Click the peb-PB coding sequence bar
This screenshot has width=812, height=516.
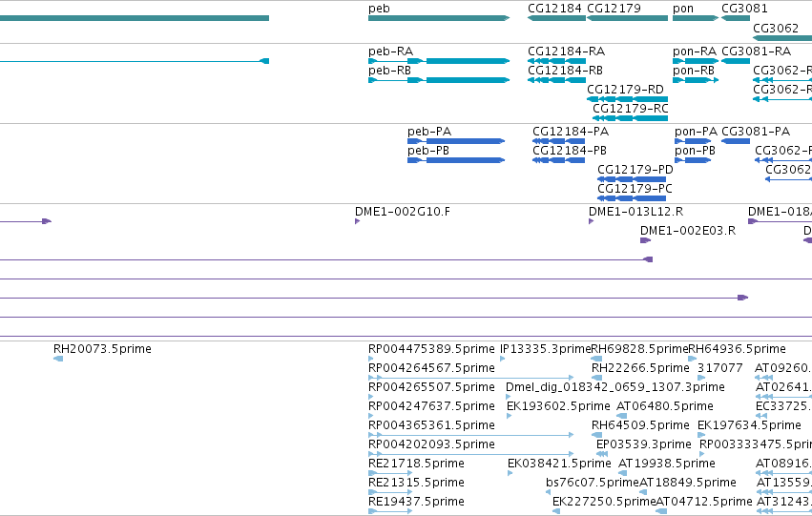coord(456,160)
